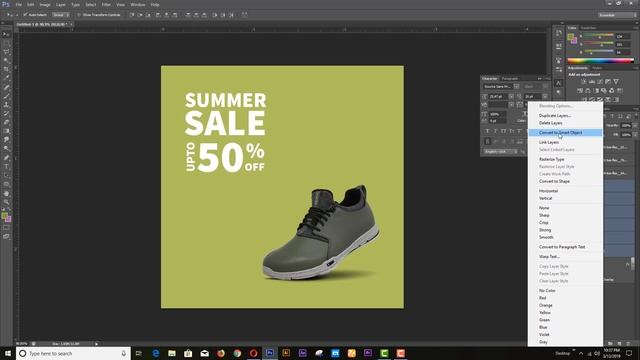Select the Dodge tool
This screenshot has width=640, height=360.
click(6, 149)
